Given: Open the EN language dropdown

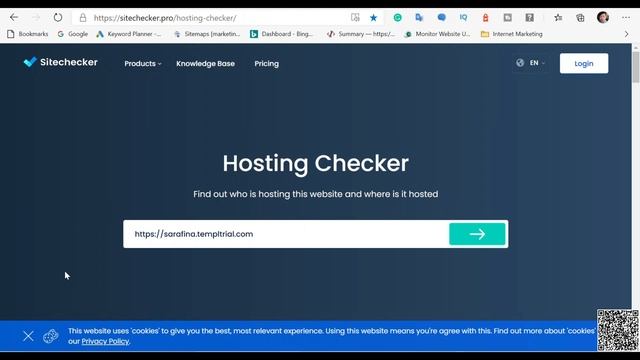Looking at the screenshot, I should [537, 63].
